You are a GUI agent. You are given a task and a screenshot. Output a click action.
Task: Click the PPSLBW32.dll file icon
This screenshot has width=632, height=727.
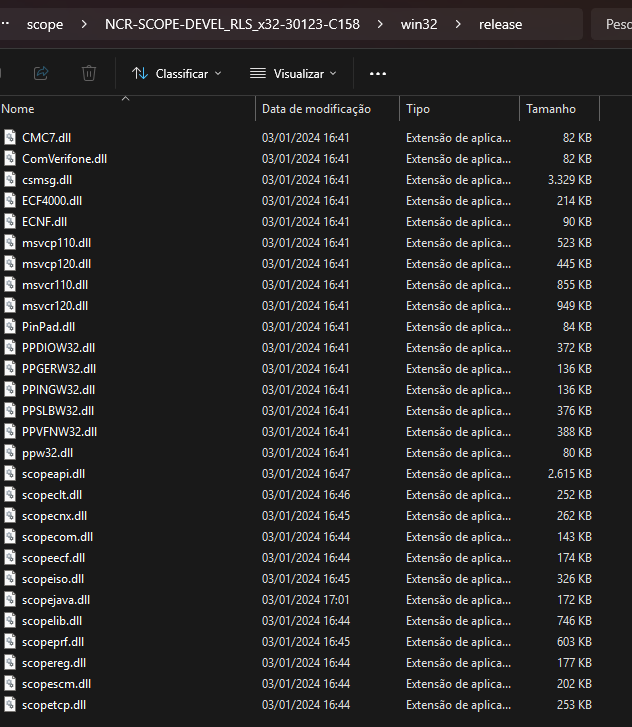click(x=10, y=411)
